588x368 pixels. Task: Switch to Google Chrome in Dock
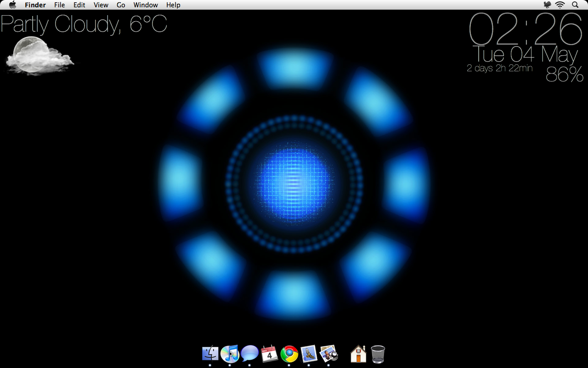(289, 354)
